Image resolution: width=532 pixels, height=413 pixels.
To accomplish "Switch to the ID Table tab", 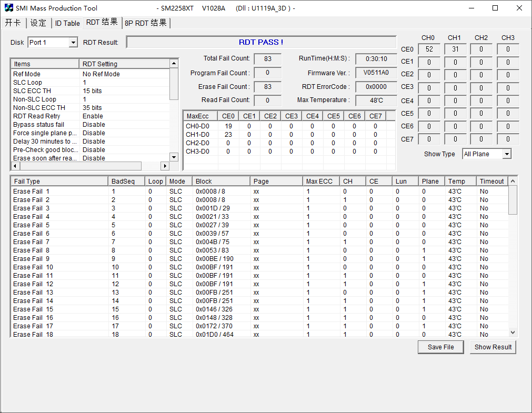I will pos(67,23).
